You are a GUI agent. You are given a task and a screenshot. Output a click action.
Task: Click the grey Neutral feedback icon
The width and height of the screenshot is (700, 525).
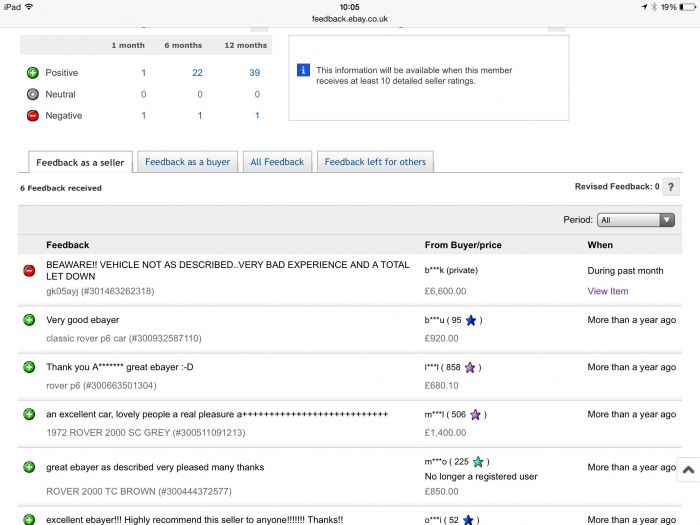click(33, 94)
